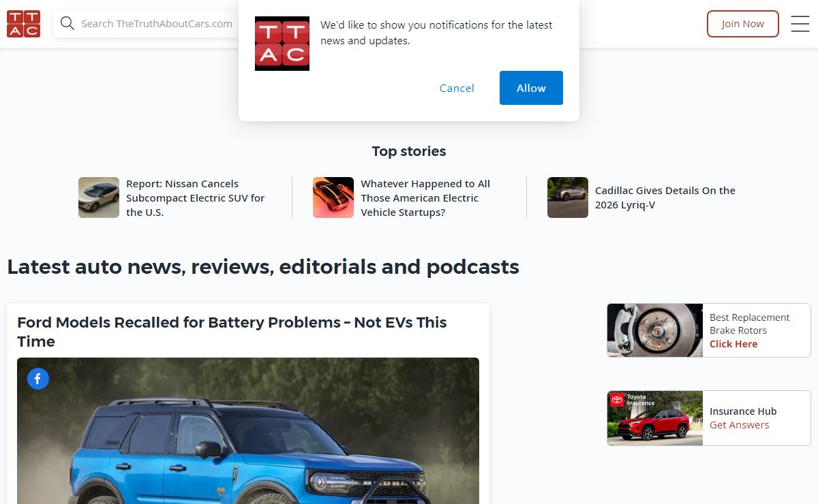Click the Nissan SUV story thumbnail
This screenshot has width=818, height=504.
coord(99,198)
